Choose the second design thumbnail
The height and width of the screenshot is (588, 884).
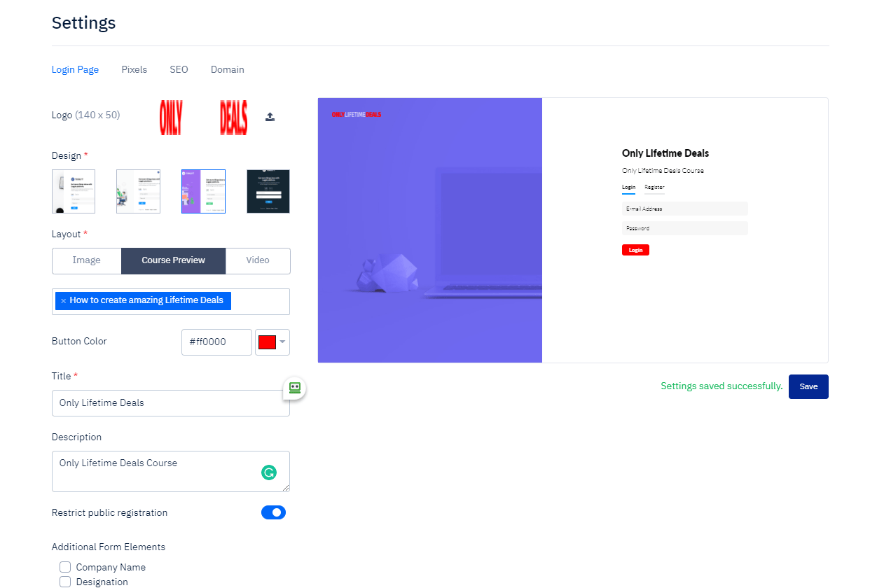pos(138,191)
